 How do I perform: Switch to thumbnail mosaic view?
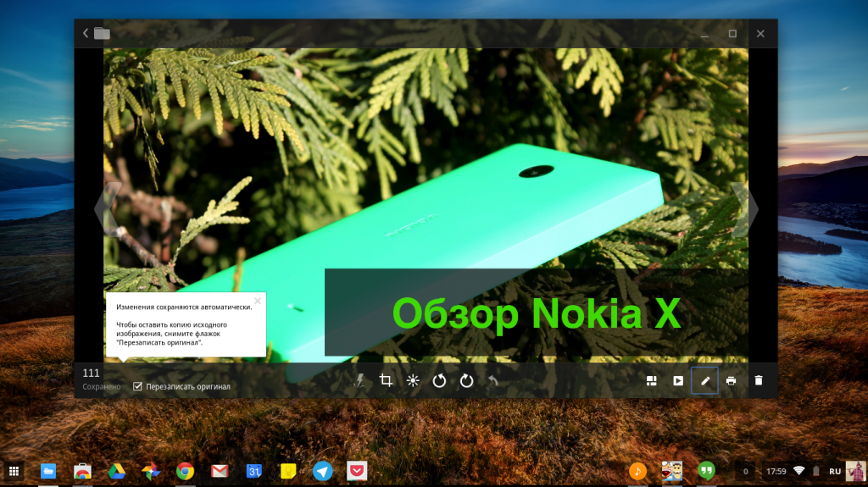(x=652, y=381)
